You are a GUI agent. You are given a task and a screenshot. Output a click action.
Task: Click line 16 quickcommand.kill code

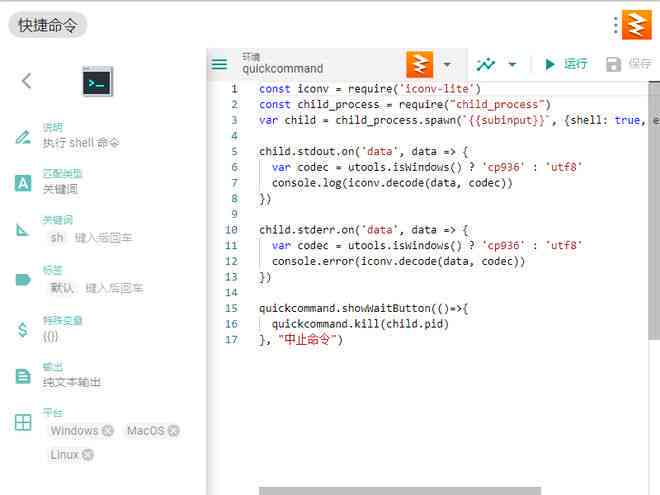click(x=360, y=324)
